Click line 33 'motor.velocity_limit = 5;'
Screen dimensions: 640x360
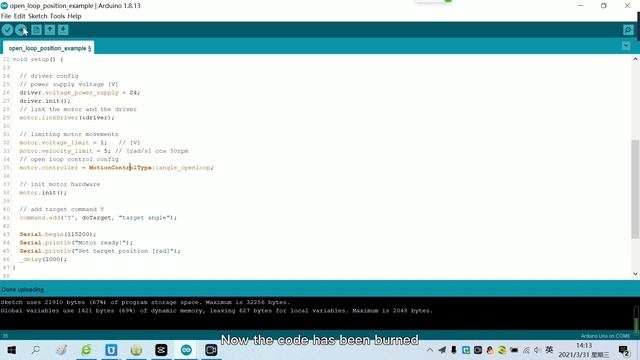[64, 151]
